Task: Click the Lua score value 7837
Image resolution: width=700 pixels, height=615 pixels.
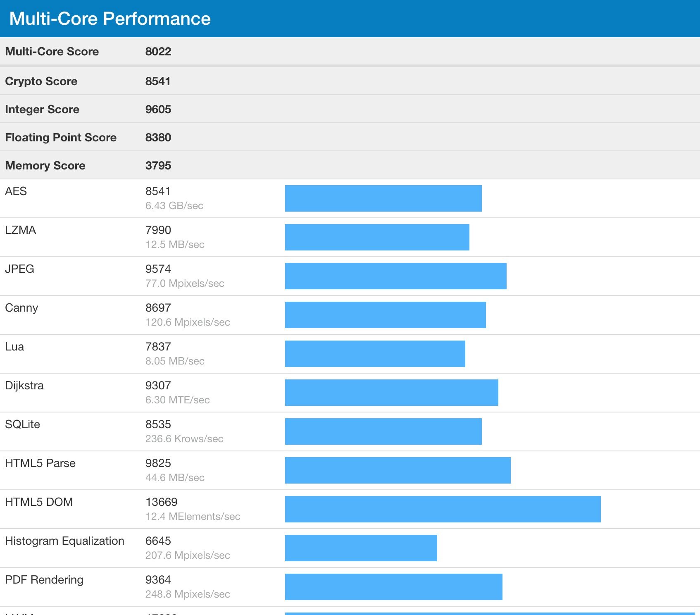Action: click(158, 347)
